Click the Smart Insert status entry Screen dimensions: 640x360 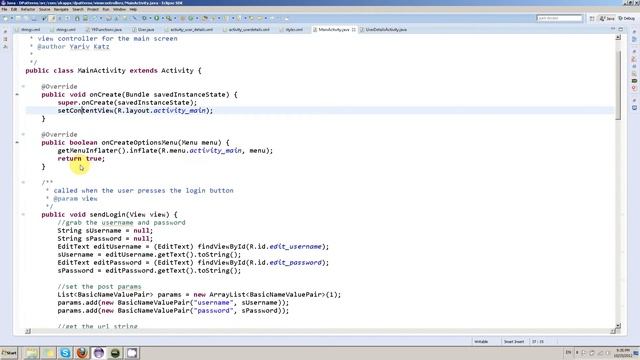pos(513,342)
